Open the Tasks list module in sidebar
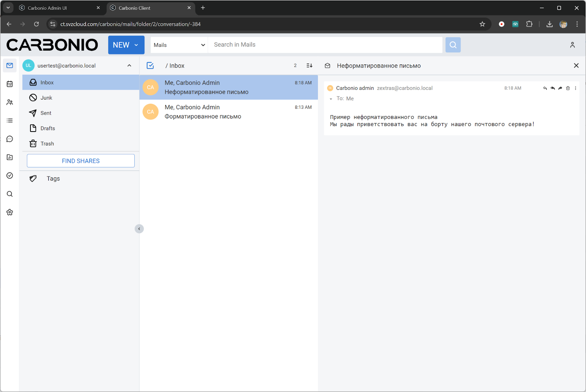Screen dimensions: 586x392 (x=10, y=121)
